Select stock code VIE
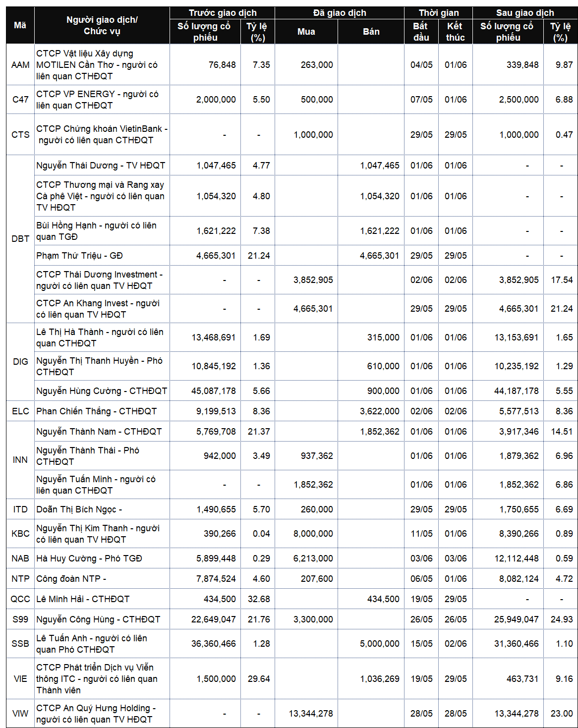The height and width of the screenshot is (728, 578). 20,679
